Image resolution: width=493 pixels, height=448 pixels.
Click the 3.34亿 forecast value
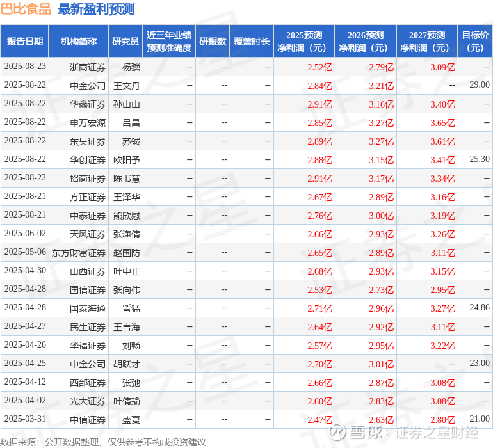coord(442,179)
